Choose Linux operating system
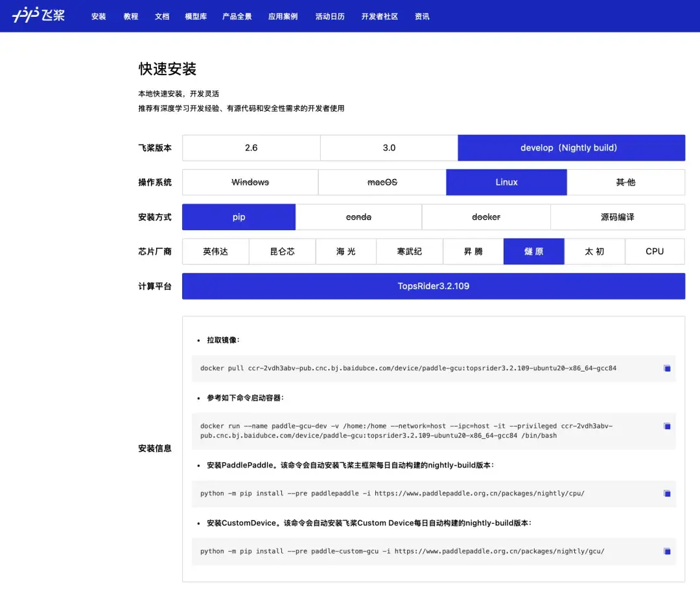 point(506,182)
